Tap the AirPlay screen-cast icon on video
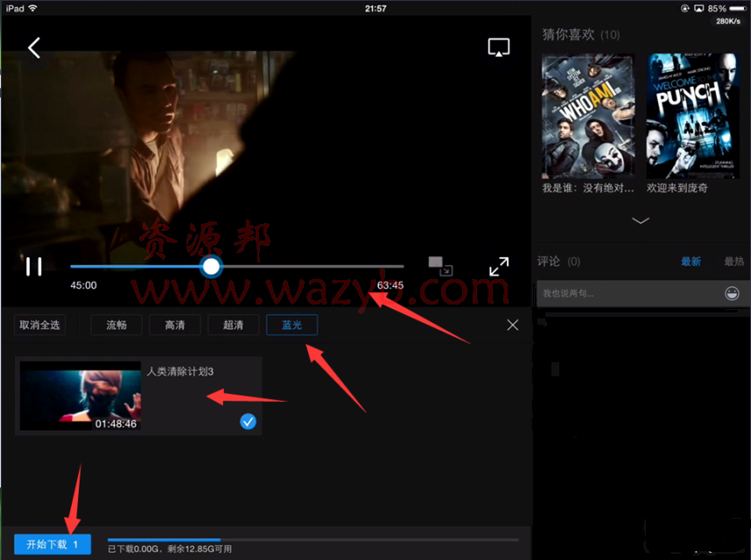 [x=499, y=47]
